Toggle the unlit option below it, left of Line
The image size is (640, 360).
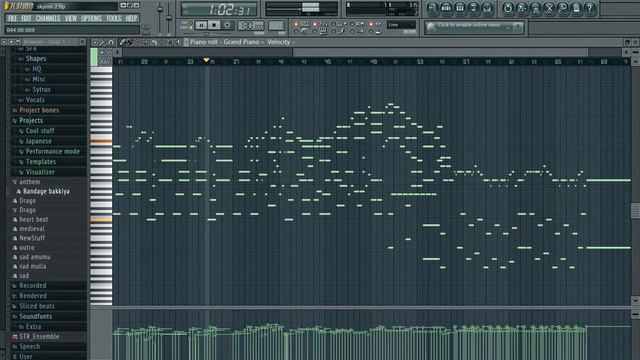(x=371, y=31)
